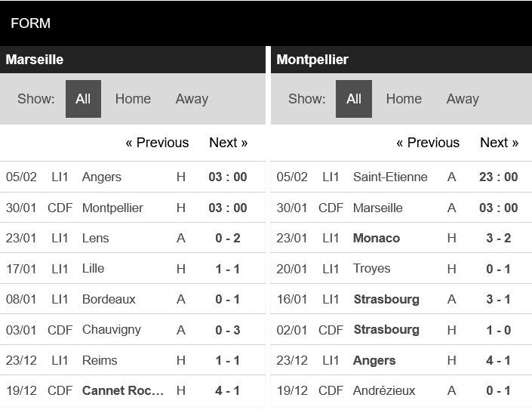Open Marseille vs Angers 05/02 match
Screen dimensions: 532x413
tap(102, 177)
